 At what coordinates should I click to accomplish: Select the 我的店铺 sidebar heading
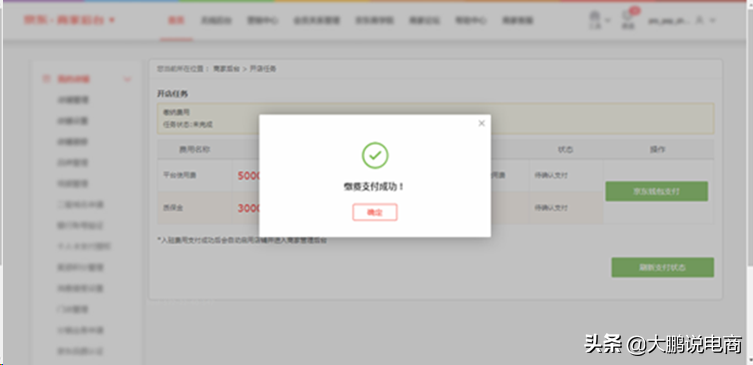coord(73,79)
